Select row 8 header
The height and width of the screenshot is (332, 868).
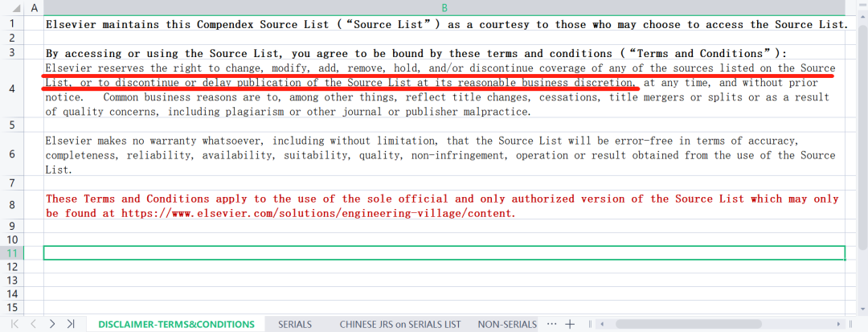point(12,205)
